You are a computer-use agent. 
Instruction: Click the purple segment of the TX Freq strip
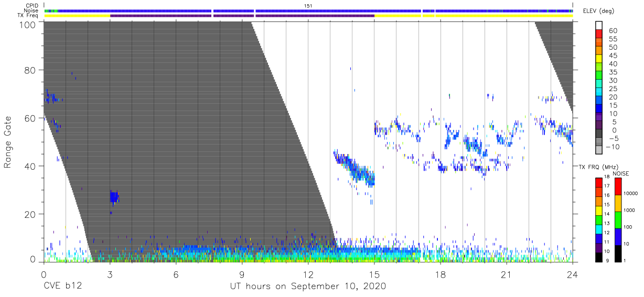click(242, 16)
